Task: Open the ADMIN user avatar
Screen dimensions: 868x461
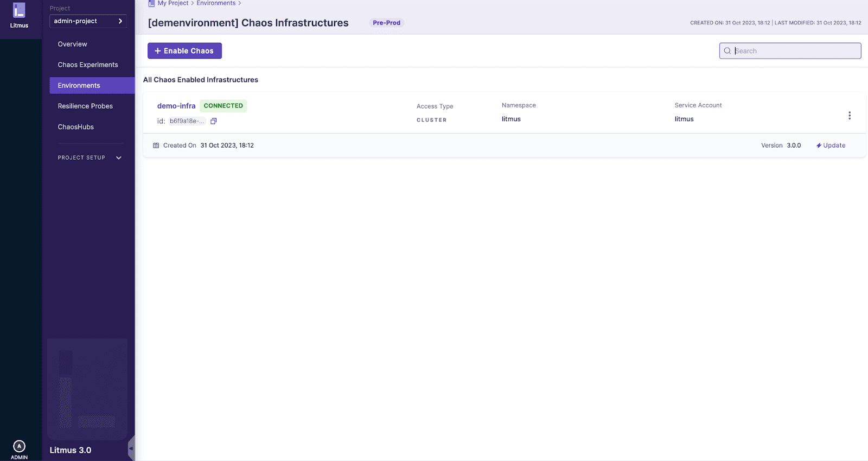Action: [x=19, y=446]
